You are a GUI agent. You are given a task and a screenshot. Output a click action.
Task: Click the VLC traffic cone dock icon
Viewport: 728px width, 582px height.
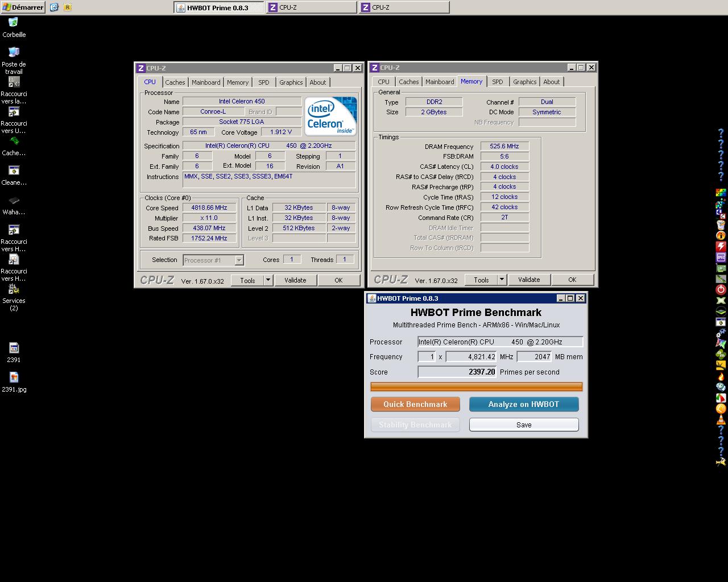(x=721, y=419)
